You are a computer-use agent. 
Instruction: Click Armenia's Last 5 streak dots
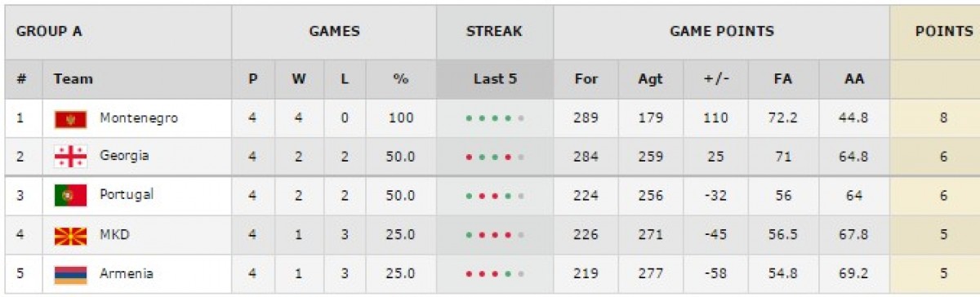(495, 274)
